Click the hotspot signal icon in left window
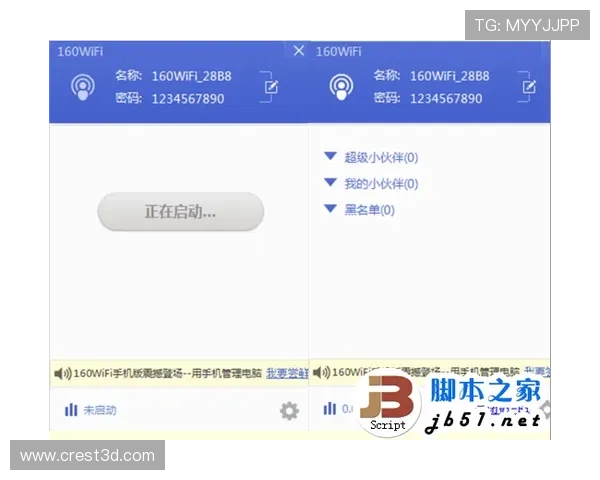 tap(83, 87)
